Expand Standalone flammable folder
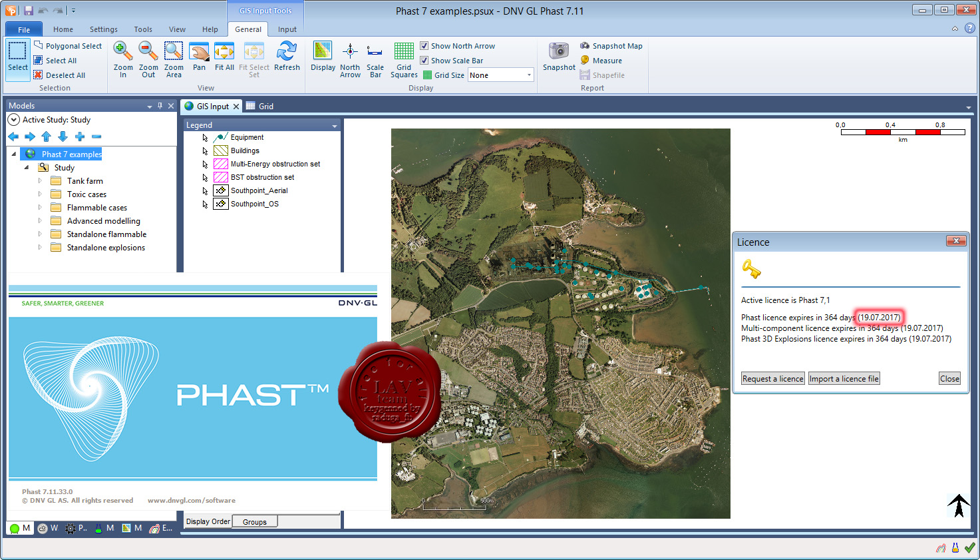 (39, 234)
